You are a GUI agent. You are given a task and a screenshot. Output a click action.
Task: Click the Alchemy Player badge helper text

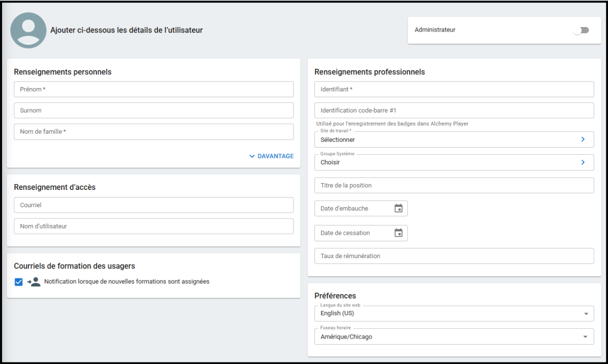(x=392, y=124)
